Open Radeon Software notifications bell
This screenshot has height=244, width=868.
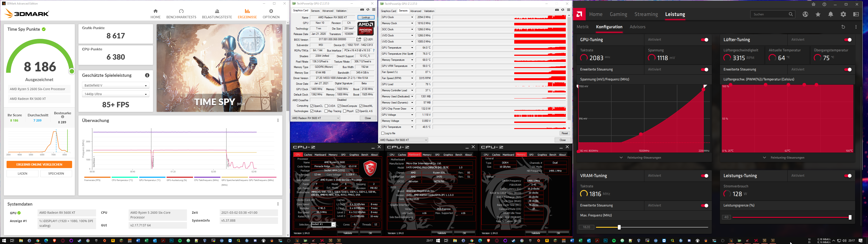pyautogui.click(x=831, y=14)
